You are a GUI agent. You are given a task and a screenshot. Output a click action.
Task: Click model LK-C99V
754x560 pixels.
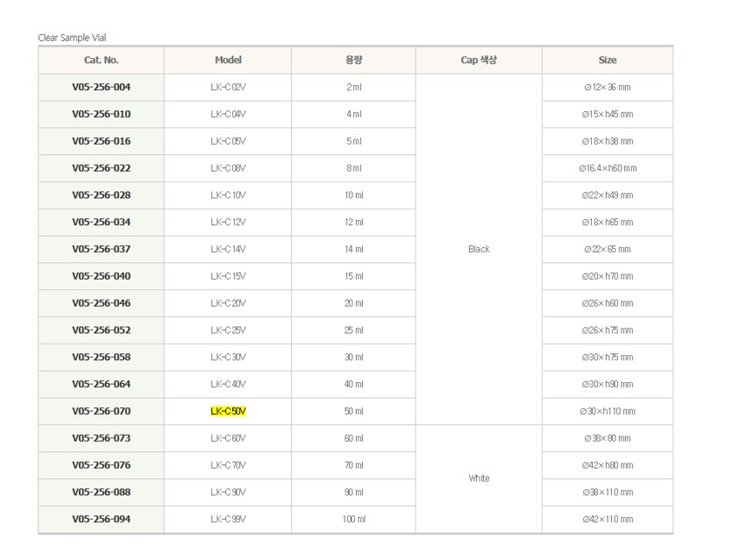[228, 519]
